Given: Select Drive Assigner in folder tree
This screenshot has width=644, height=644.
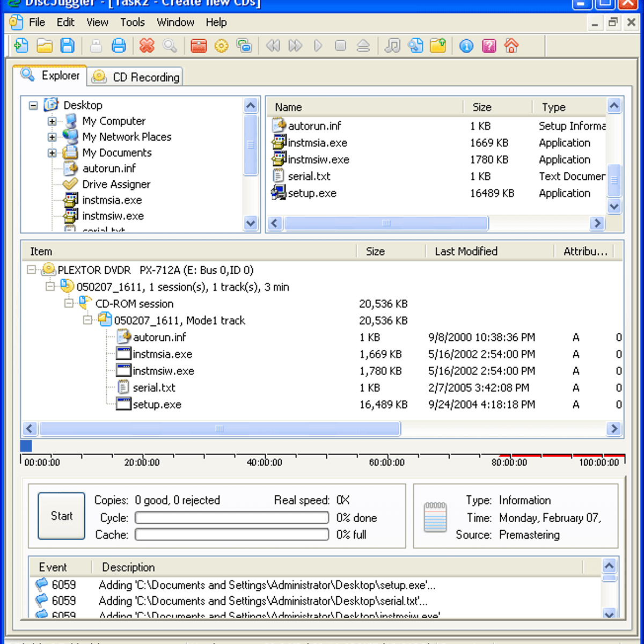Looking at the screenshot, I should pyautogui.click(x=116, y=184).
